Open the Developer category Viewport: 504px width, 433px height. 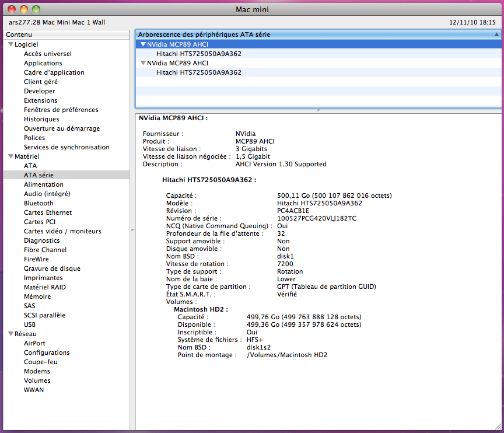40,91
